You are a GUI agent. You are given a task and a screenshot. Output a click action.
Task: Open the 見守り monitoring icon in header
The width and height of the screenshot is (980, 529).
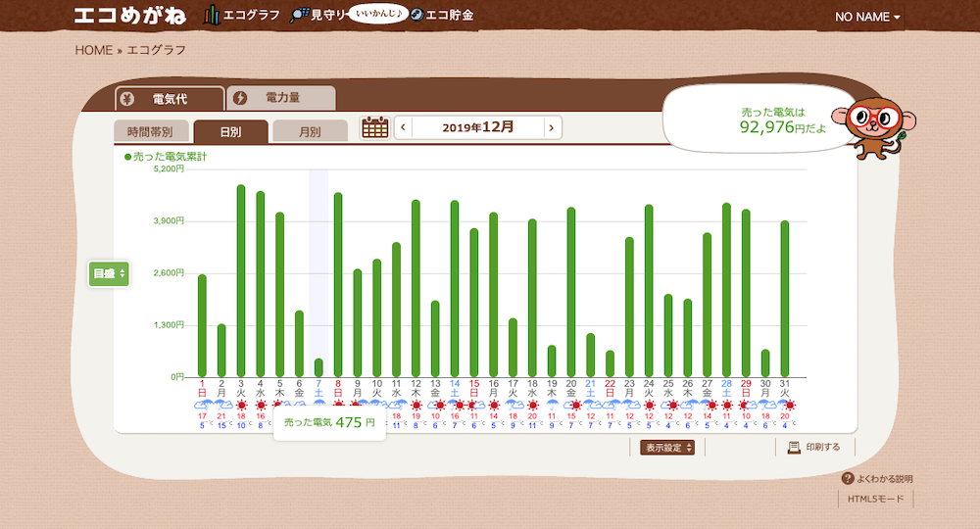pyautogui.click(x=299, y=16)
